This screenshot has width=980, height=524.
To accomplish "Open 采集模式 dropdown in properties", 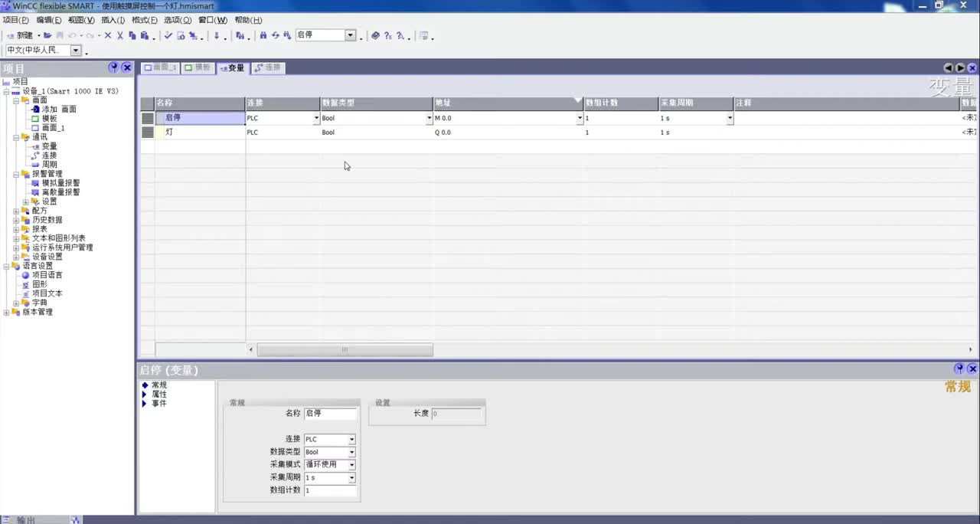I will 352,465.
